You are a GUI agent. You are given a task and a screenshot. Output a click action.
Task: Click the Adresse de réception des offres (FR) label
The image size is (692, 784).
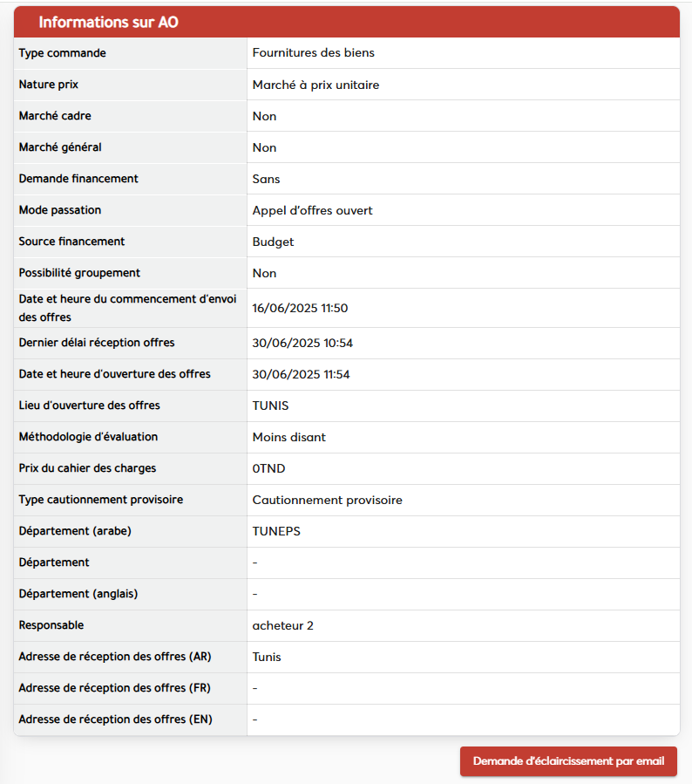point(114,688)
